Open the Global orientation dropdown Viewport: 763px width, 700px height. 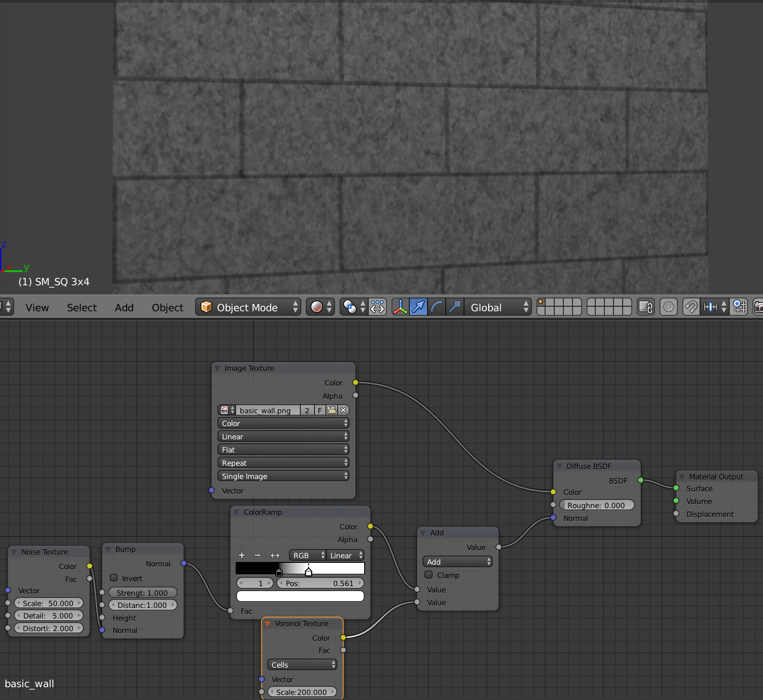tap(498, 307)
